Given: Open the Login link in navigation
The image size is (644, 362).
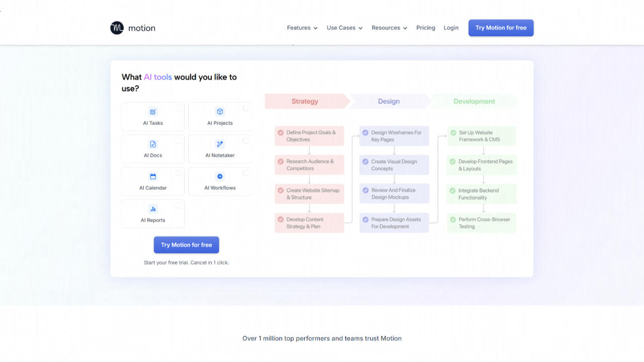Looking at the screenshot, I should point(451,28).
